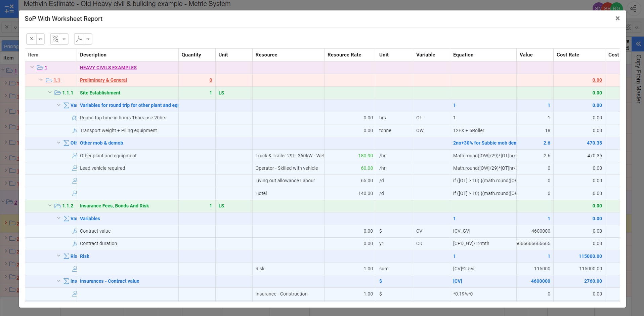The height and width of the screenshot is (316, 644).
Task: Collapse the Other mob & demob group
Action: [x=59, y=143]
